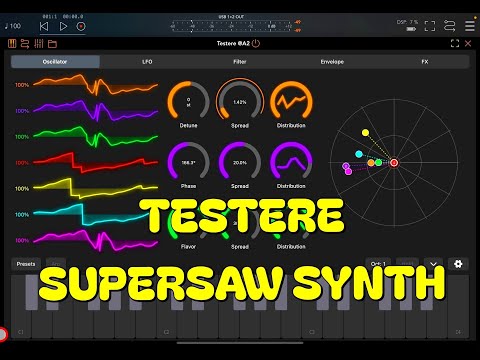Image resolution: width=480 pixels, height=360 pixels.
Task: Open the purple Phase Distribution curve knob
Action: click(x=291, y=162)
